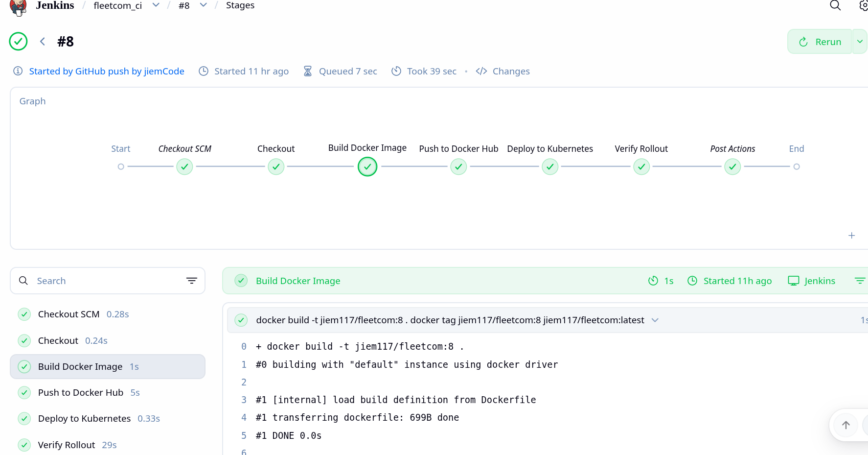The width and height of the screenshot is (868, 455).
Task: Click the Jenkins butler logo
Action: point(18,8)
